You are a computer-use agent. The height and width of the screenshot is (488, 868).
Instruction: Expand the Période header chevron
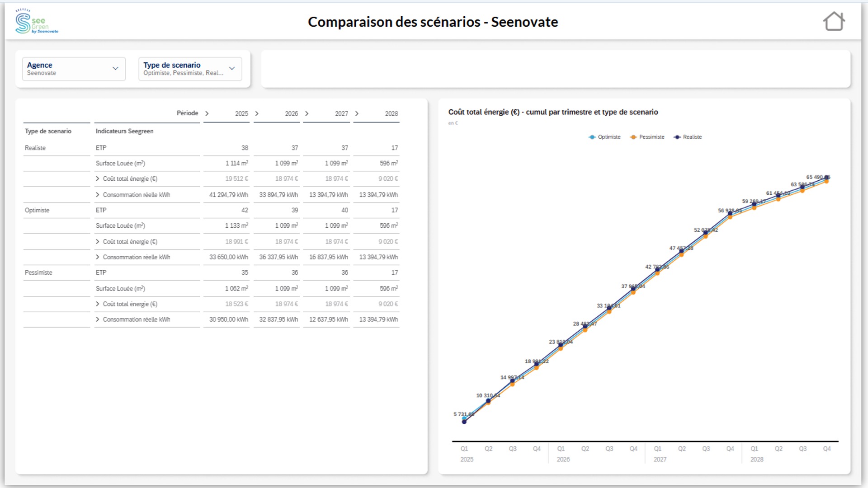click(207, 113)
